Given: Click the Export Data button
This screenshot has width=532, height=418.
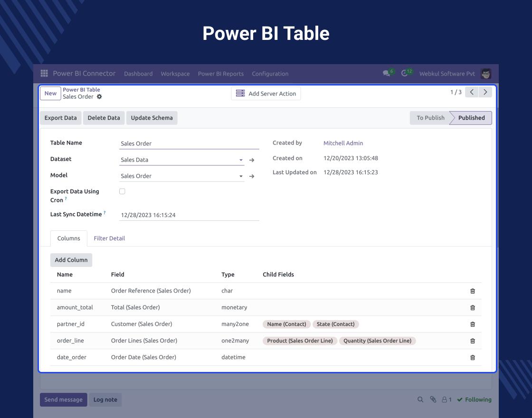Looking at the screenshot, I should 60,117.
